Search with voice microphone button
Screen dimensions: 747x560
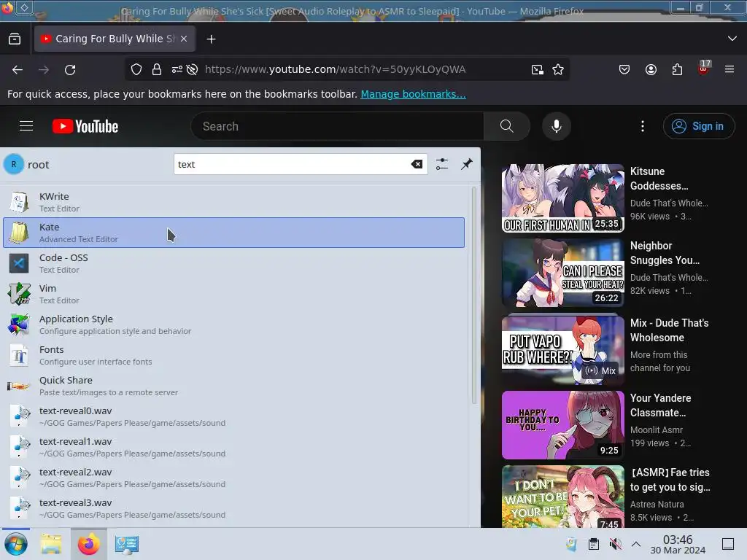click(556, 126)
